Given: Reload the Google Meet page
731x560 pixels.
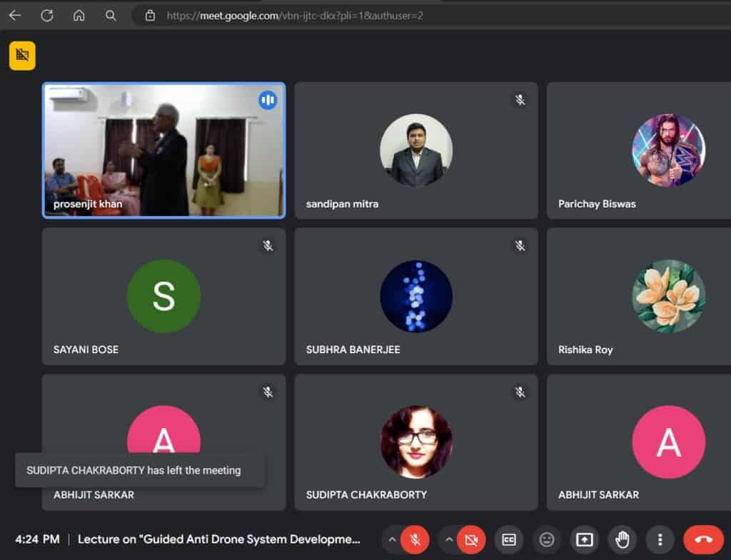Looking at the screenshot, I should tap(46, 16).
